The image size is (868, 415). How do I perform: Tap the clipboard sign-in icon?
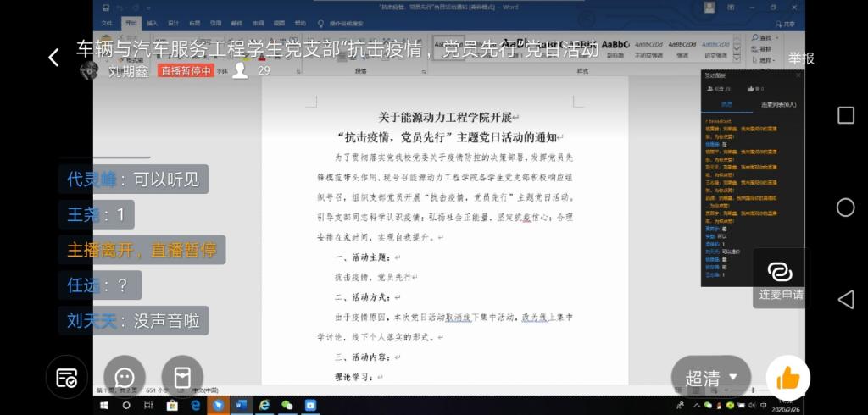[x=182, y=377]
